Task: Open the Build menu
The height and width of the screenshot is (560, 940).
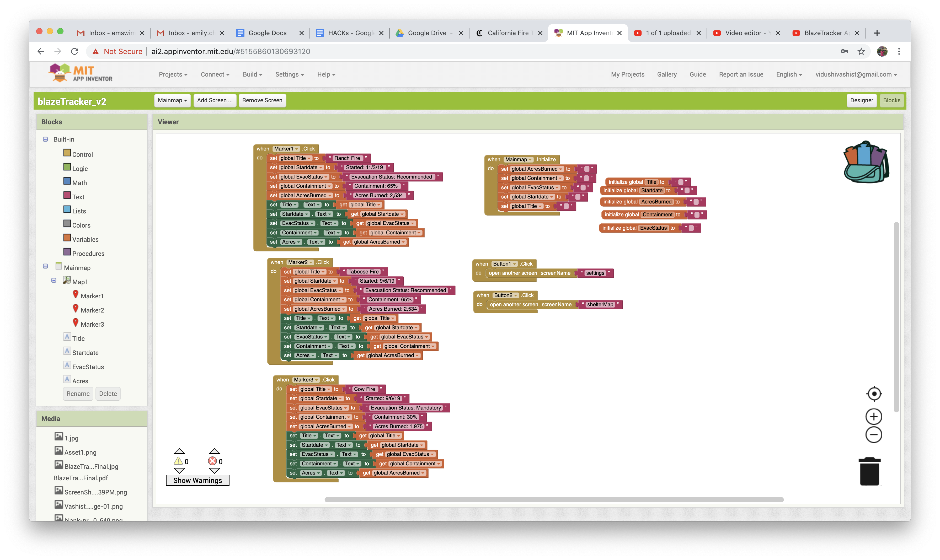Action: (252, 74)
